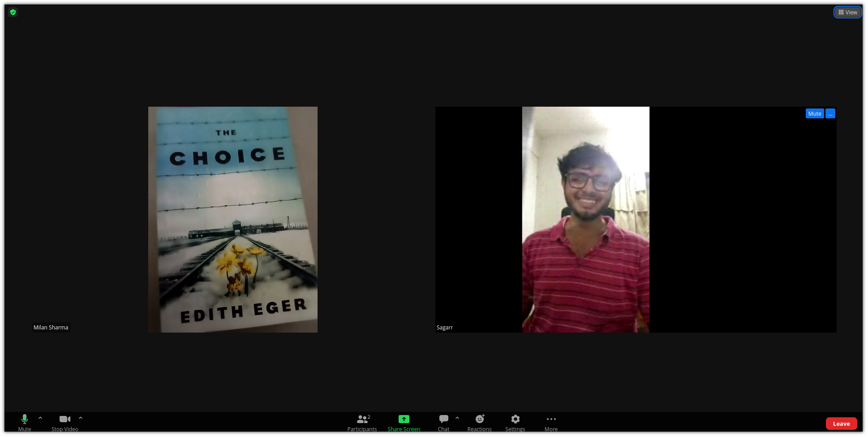Viewport: 868px width, 437px height.
Task: Select the microphone icon in the toolbar
Action: (x=24, y=419)
